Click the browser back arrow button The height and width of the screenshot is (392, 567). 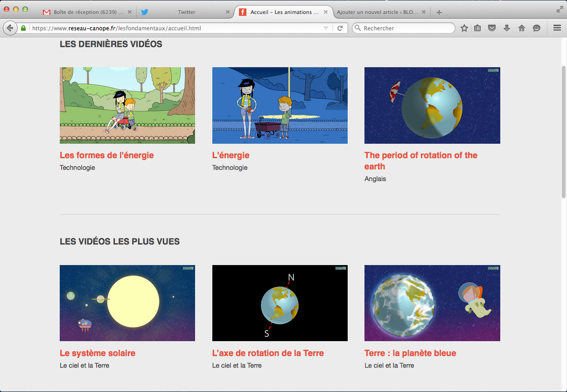[x=10, y=28]
